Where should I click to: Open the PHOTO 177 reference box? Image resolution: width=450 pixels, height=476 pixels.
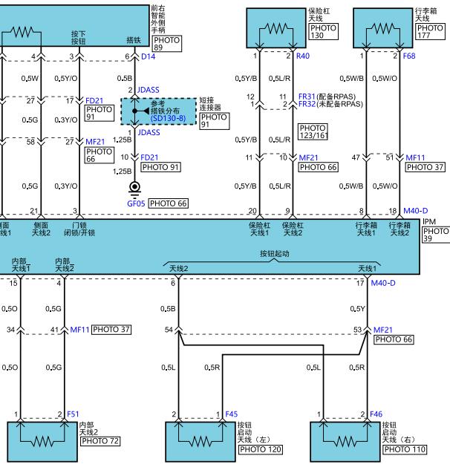[430, 32]
